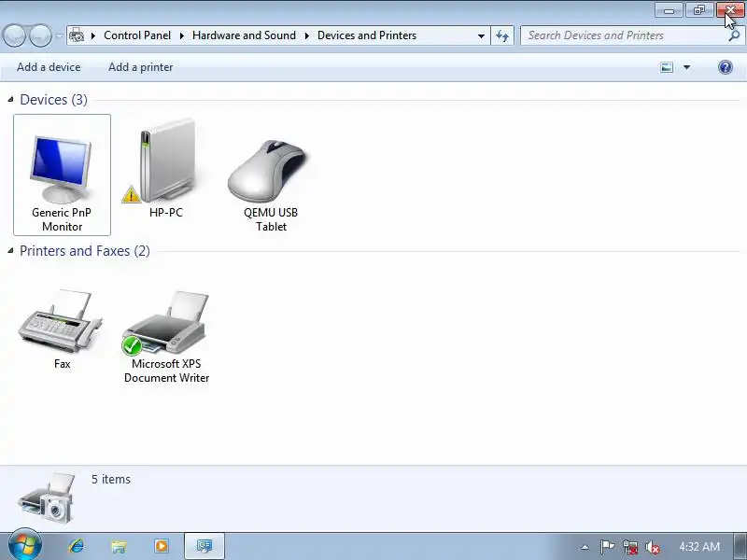
Task: Open address bar previous locations dropdown
Action: pos(481,35)
